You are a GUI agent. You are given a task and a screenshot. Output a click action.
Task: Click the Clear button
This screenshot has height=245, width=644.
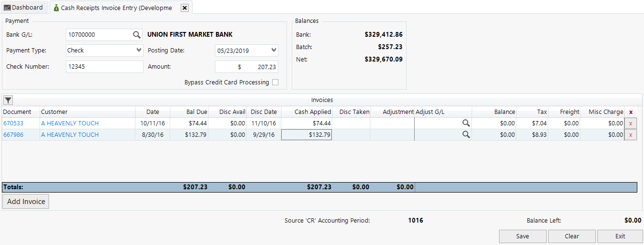(572, 236)
